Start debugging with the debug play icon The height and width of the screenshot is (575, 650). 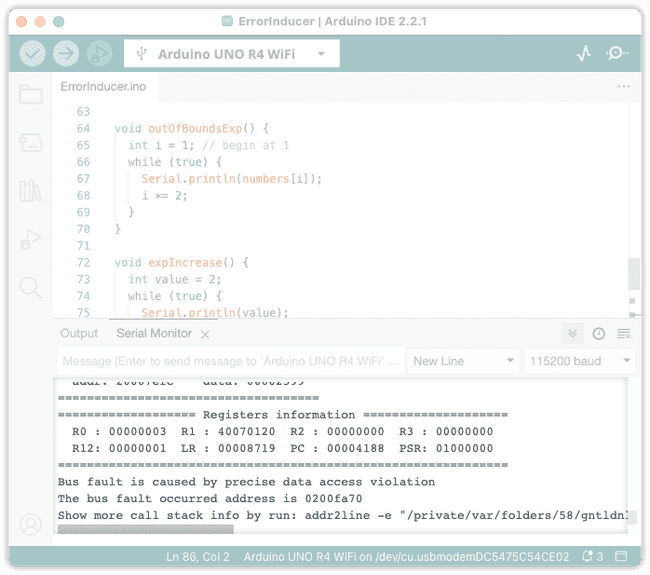coord(99,53)
